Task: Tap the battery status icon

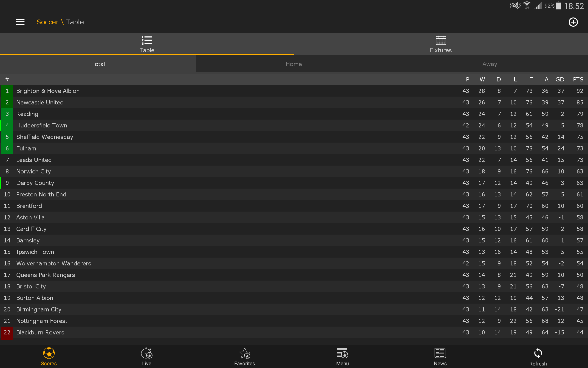Action: pos(558,5)
